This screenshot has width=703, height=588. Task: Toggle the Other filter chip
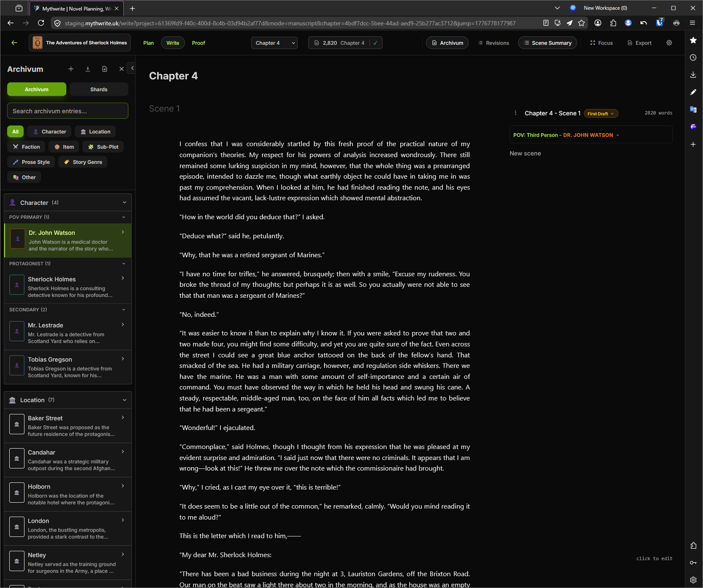tap(24, 177)
